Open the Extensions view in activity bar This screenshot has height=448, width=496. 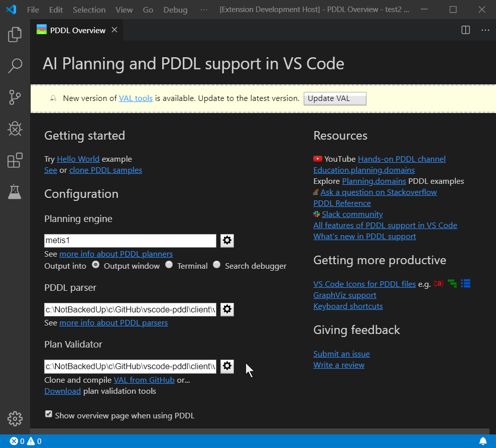[x=15, y=160]
